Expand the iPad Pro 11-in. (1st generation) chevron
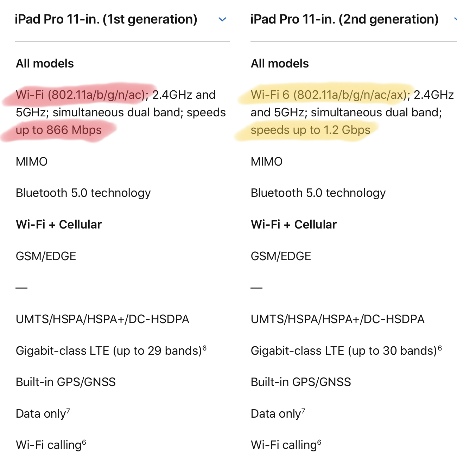The height and width of the screenshot is (476, 457). [x=222, y=19]
